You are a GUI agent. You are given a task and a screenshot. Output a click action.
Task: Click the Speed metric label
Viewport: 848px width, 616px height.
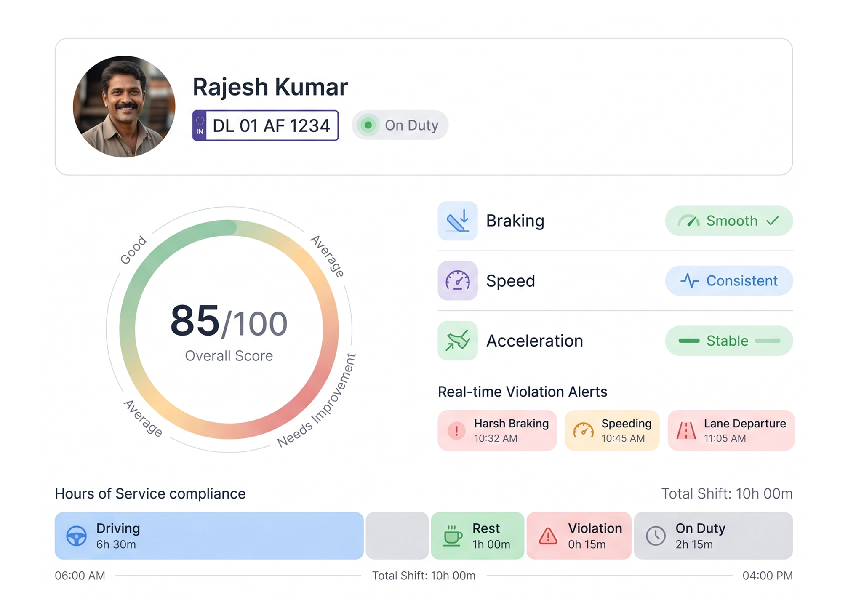511,281
